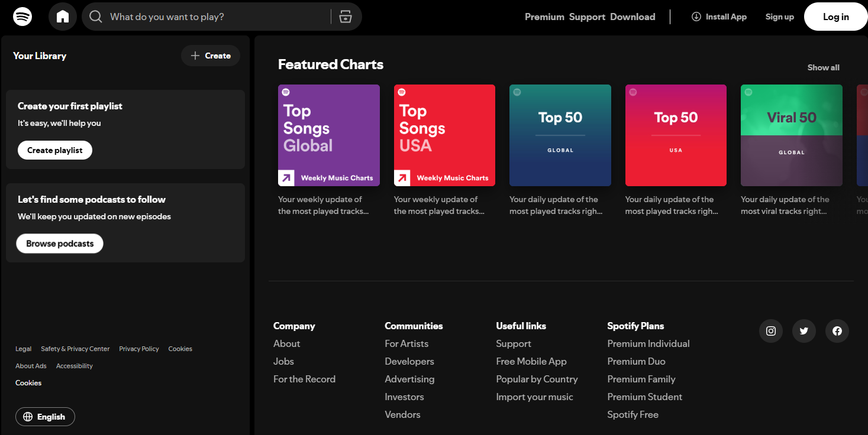Screen dimensions: 868x435
Task: Click the plus icon on Create
Action: 195,56
